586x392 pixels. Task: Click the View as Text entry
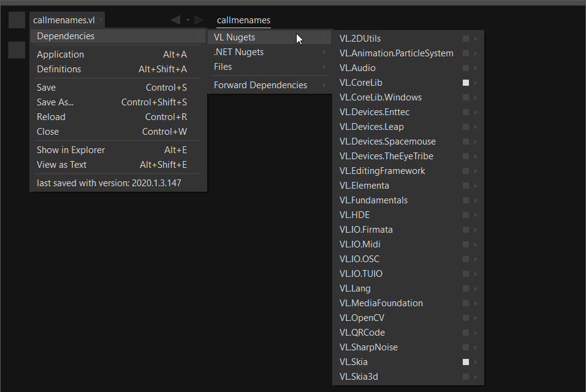click(x=61, y=165)
